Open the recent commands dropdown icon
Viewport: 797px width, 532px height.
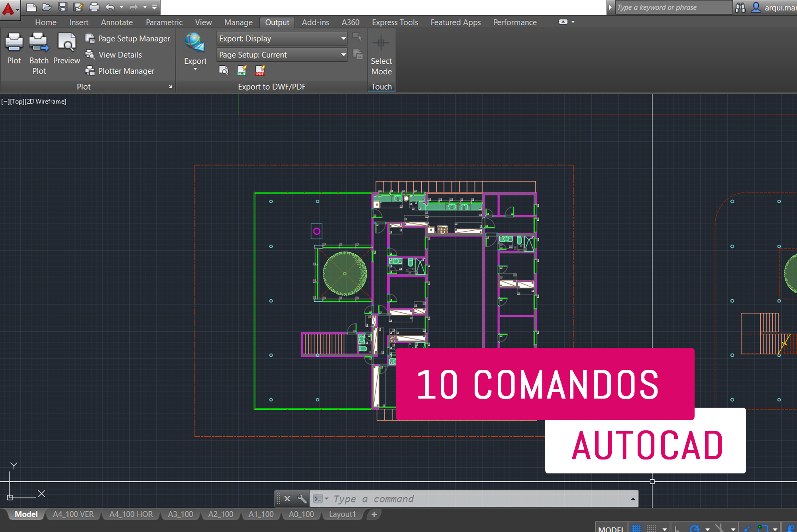click(x=320, y=499)
